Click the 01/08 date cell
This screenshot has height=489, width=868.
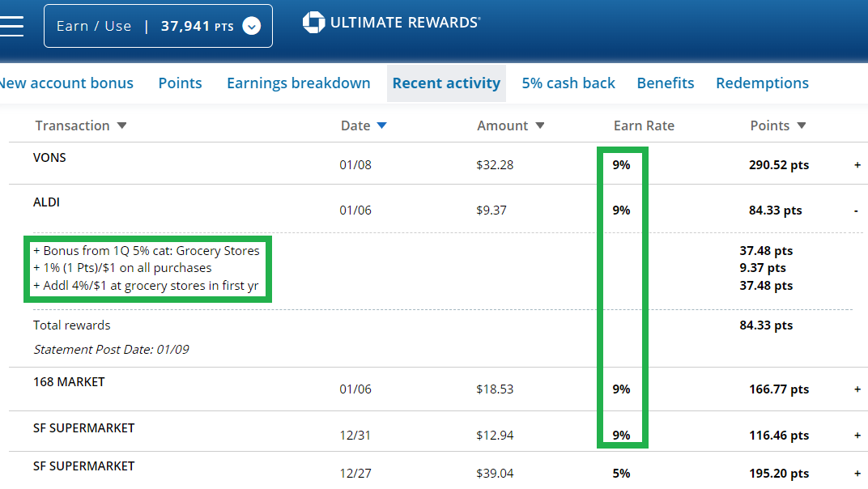click(355, 165)
